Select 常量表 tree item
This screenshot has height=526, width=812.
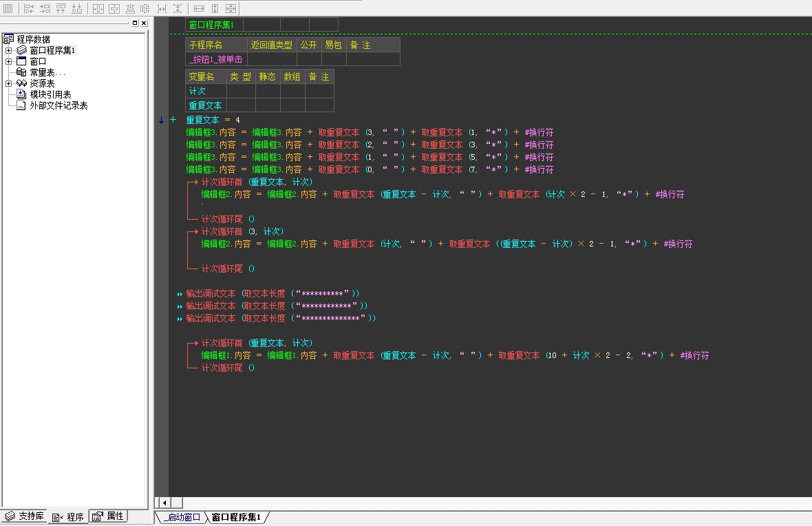tap(47, 72)
